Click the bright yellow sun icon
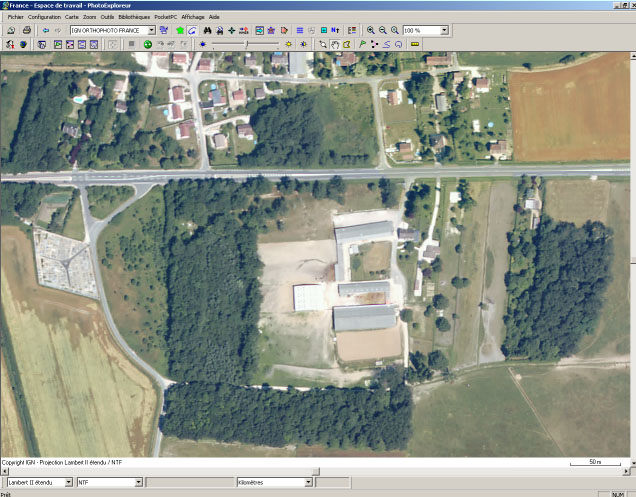636x497 pixels. [288, 44]
